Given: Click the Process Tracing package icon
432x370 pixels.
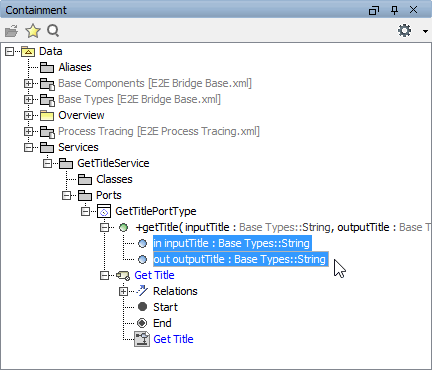Looking at the screenshot, I should click(47, 132).
